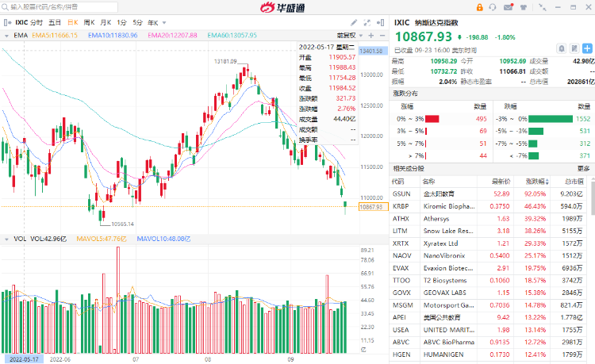Image resolution: width=595 pixels, height=364 pixels.
Task: Open TTOO T2 Biosystems row
Action: 489,281
